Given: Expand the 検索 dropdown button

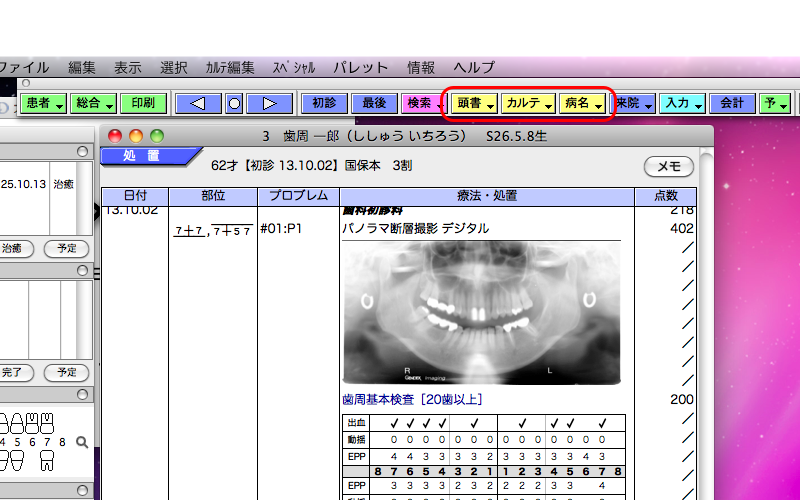Looking at the screenshot, I should (424, 103).
